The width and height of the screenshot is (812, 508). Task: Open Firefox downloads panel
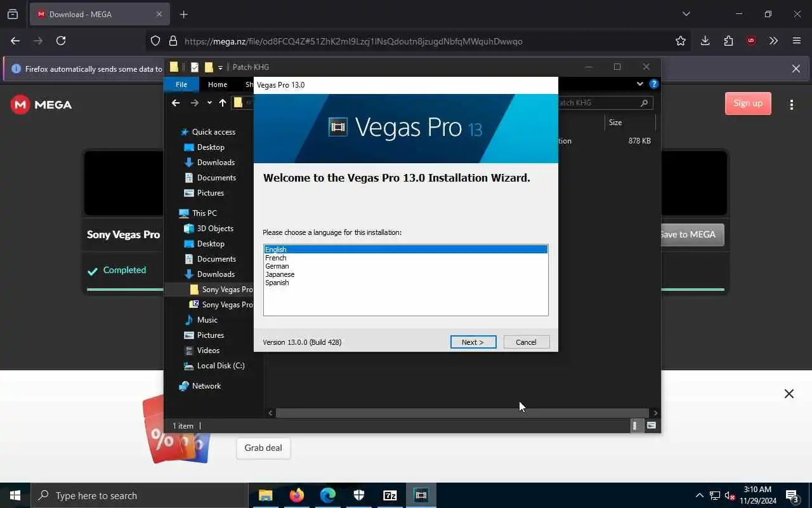[705, 41]
